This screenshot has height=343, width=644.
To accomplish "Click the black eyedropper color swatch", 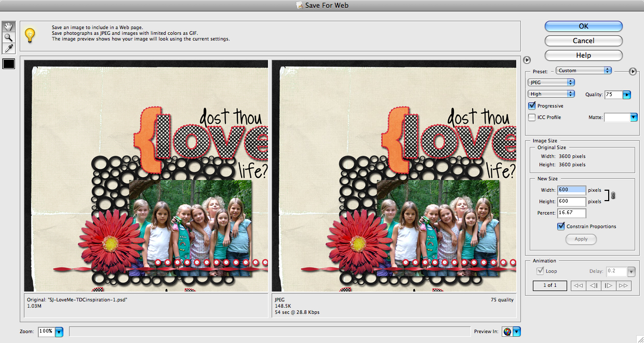I will tap(9, 64).
